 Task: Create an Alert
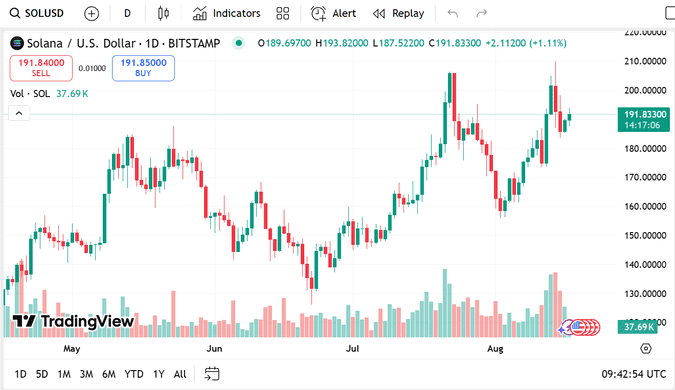(x=334, y=13)
